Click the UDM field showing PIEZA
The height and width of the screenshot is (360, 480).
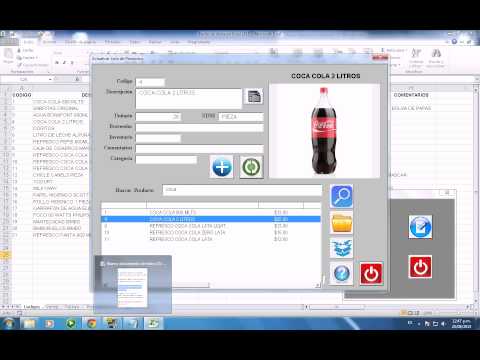pos(241,117)
